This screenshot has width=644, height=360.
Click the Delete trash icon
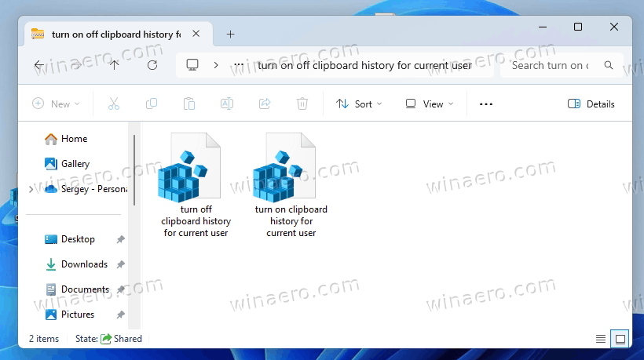(x=302, y=104)
